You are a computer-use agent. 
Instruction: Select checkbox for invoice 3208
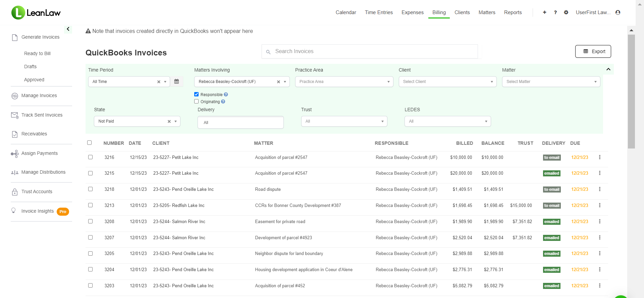coord(91,221)
